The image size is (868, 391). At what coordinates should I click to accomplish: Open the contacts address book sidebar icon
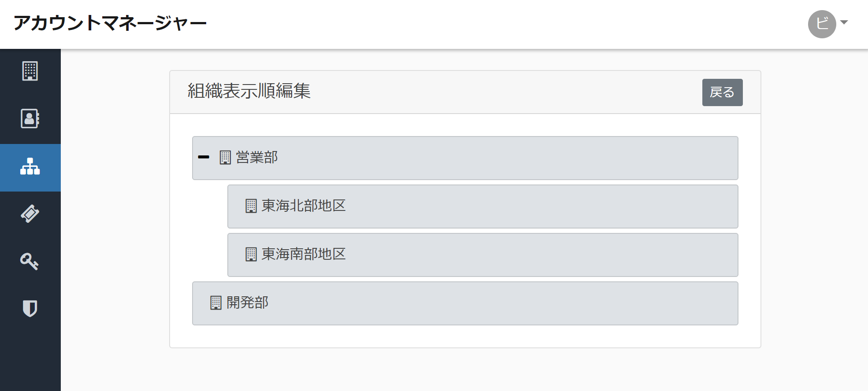click(30, 118)
